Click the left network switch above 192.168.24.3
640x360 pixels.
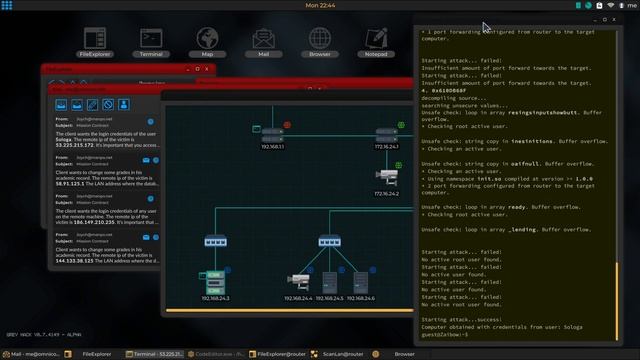(x=216, y=242)
